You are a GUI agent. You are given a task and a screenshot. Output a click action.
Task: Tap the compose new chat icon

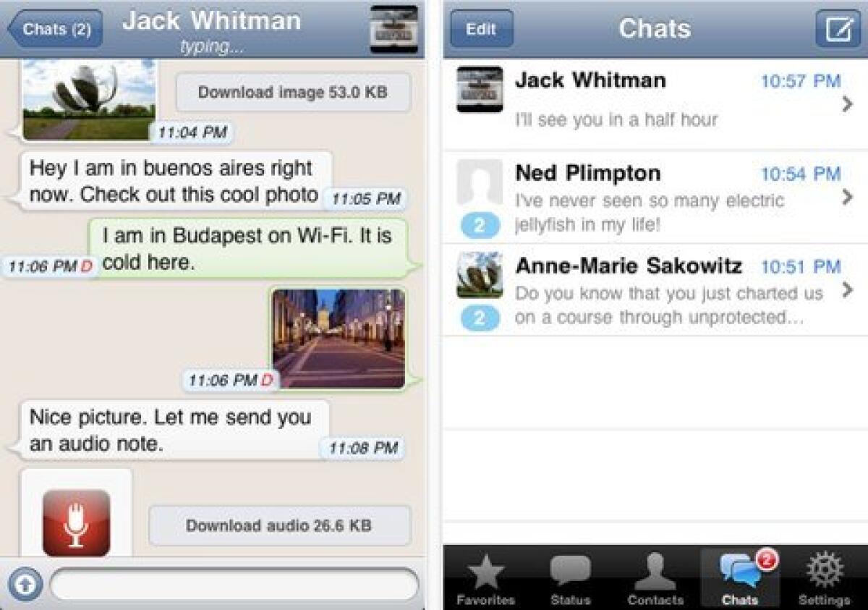click(x=838, y=29)
